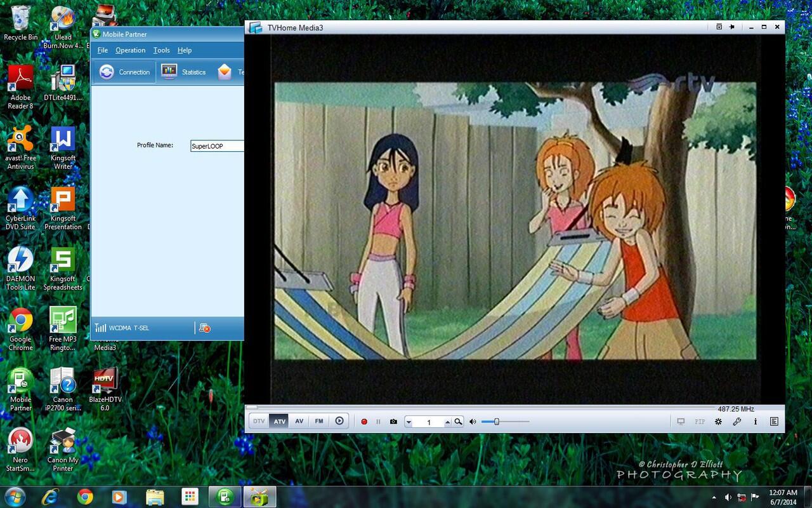This screenshot has width=812, height=508.
Task: Switch to AV input mode
Action: coord(299,421)
